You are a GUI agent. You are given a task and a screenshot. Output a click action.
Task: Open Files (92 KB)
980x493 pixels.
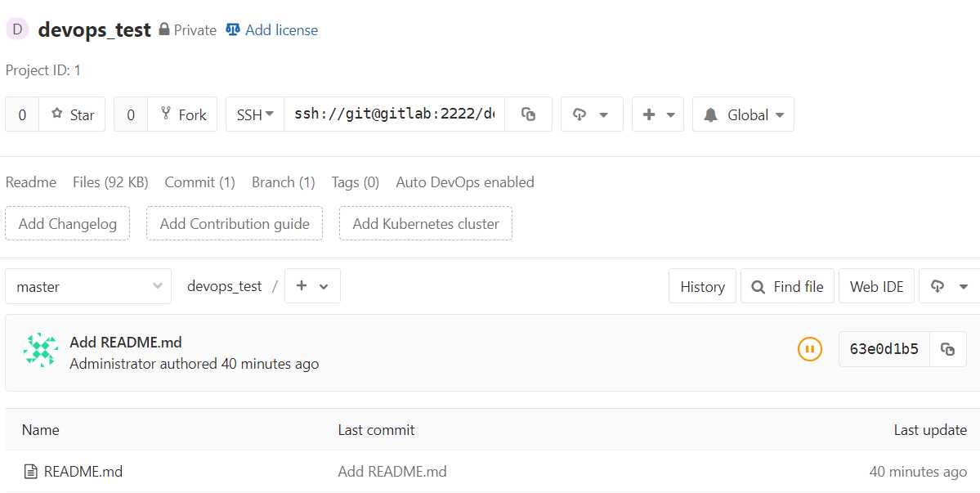110,182
